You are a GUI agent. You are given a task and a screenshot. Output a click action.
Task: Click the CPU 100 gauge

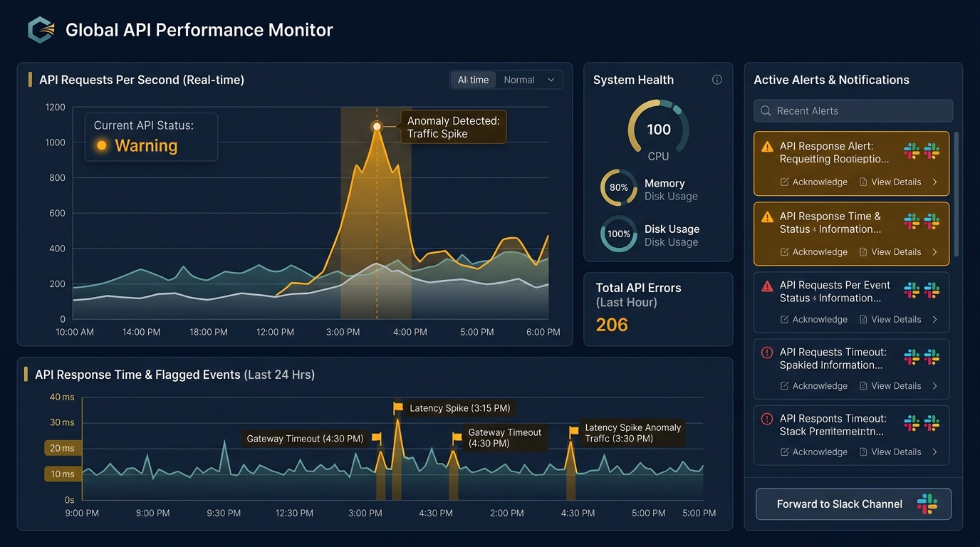(x=658, y=130)
